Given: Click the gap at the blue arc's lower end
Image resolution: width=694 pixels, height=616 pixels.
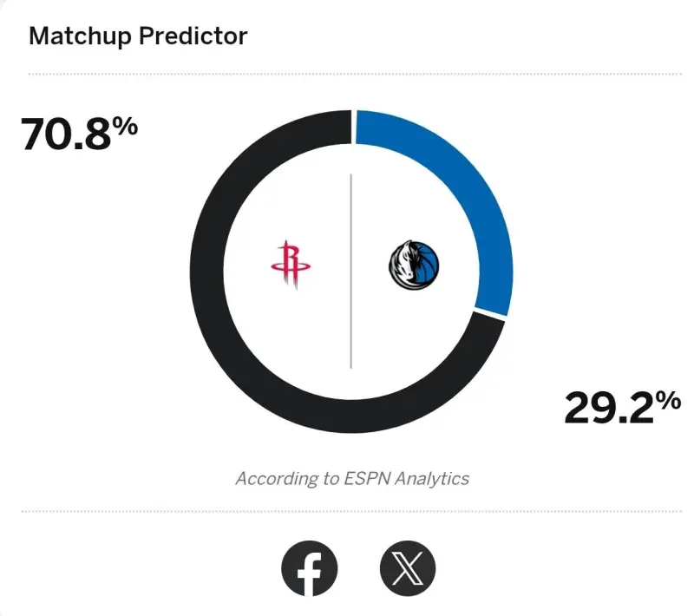Looking at the screenshot, I should pos(491,314).
